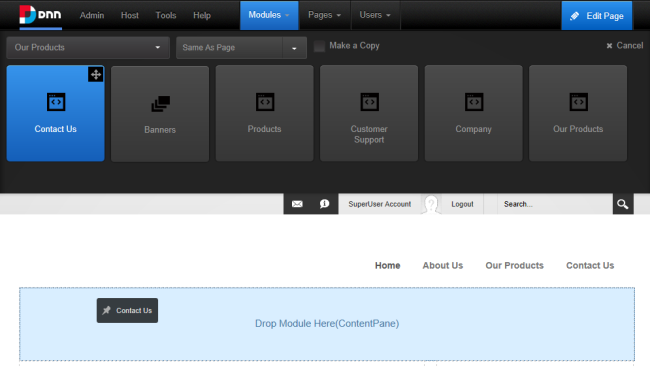Open the Our Products page dropdown

point(88,47)
